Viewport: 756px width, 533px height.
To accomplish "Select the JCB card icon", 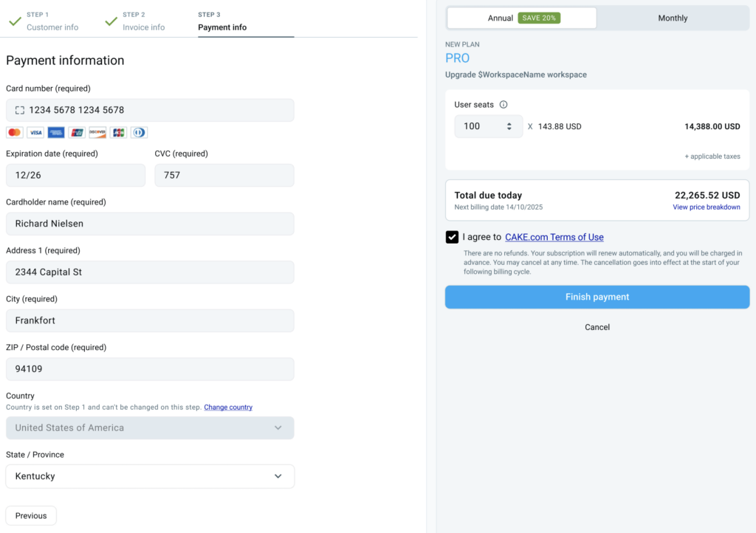I will click(x=117, y=132).
